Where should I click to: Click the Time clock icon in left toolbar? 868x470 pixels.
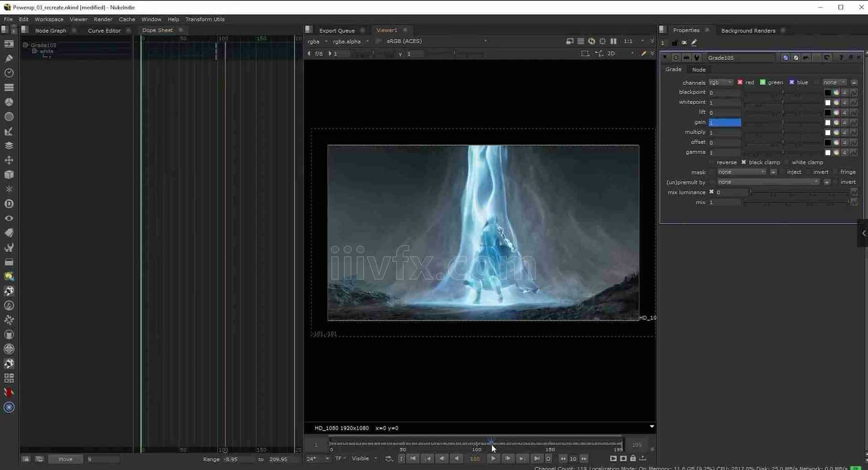coord(9,73)
